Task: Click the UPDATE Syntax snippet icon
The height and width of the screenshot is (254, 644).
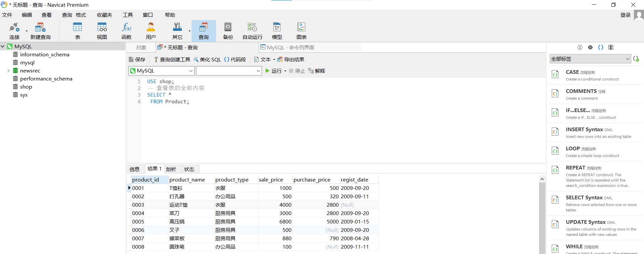Action: tap(555, 224)
